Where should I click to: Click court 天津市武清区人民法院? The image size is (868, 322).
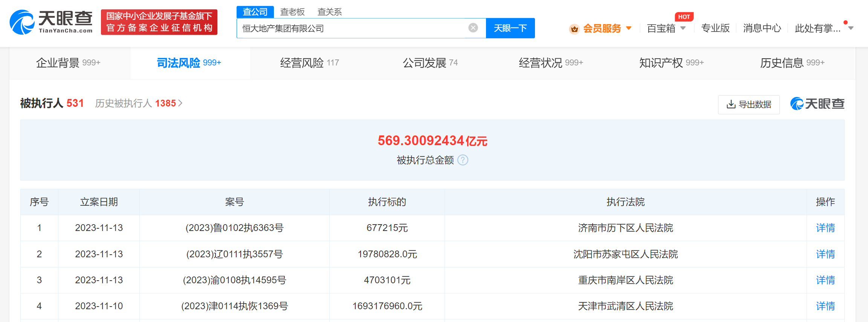tap(625, 306)
